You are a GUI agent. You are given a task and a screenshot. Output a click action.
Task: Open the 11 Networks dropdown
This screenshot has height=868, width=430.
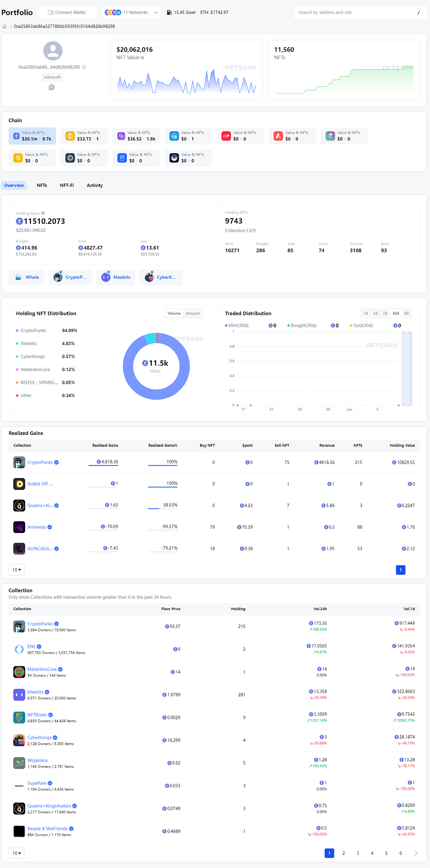tap(131, 13)
